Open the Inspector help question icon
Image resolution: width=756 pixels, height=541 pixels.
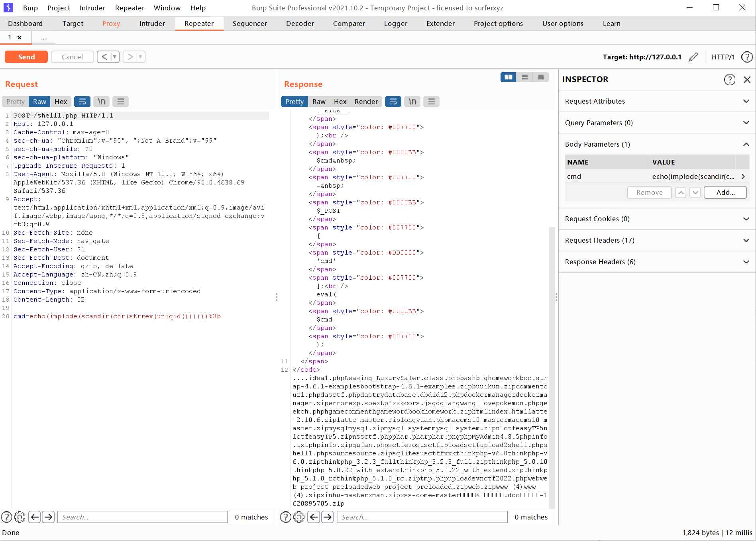click(x=729, y=79)
